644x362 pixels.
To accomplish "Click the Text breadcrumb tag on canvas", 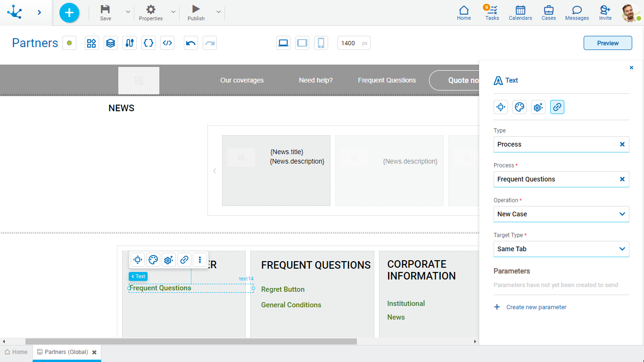I will 138,277.
